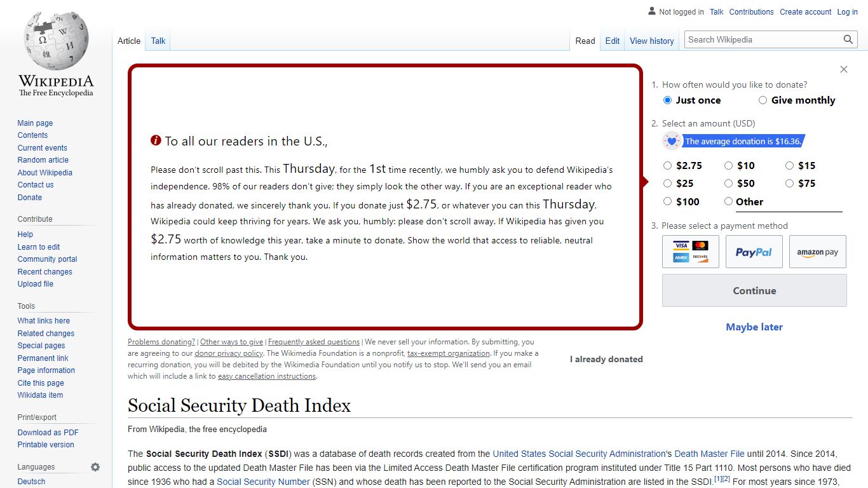Click the Search Wikipedia field
This screenshot has height=488, width=868.
click(764, 39)
